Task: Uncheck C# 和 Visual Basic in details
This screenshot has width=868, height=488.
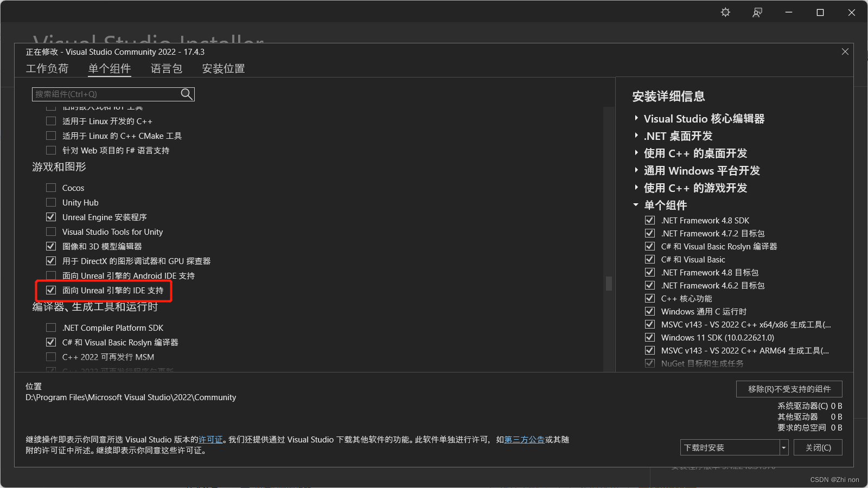Action: click(x=649, y=259)
